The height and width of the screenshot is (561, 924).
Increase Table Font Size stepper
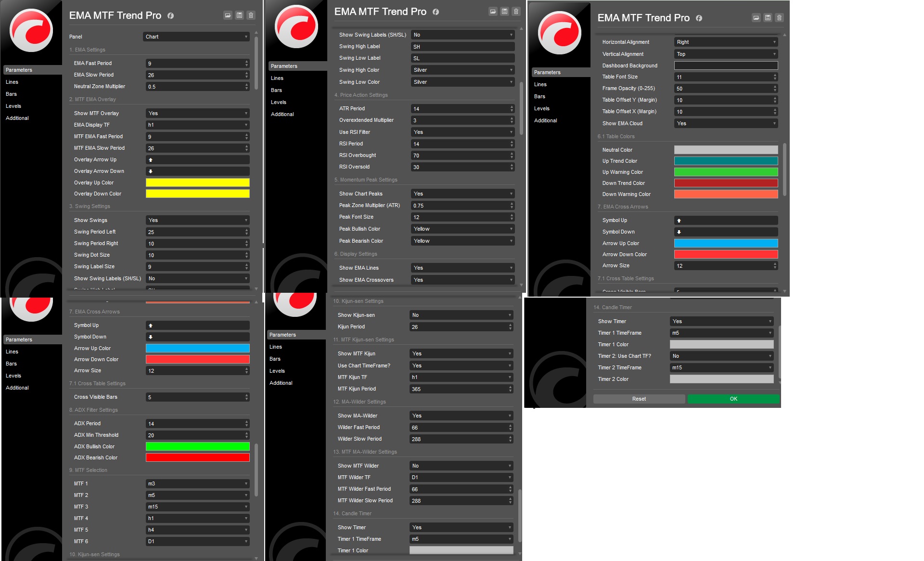(x=775, y=75)
